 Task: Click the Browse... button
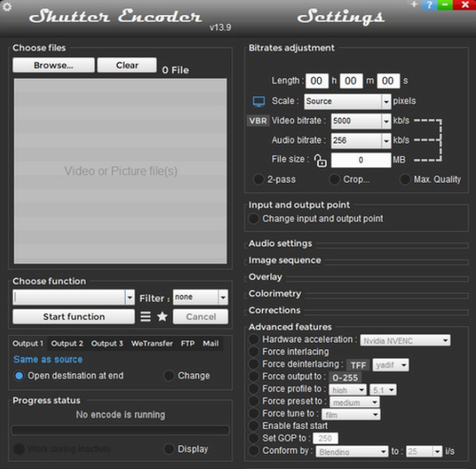point(53,65)
